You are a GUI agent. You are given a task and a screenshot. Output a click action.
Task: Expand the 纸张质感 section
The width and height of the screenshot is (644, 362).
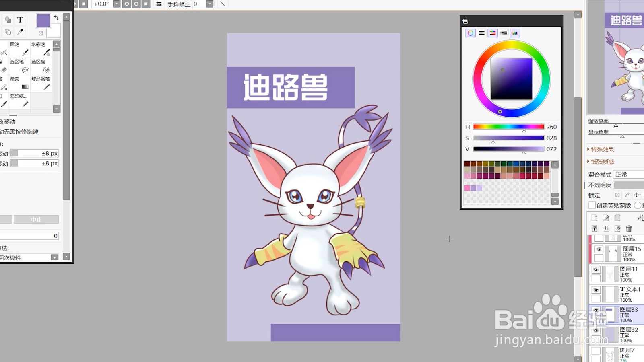tap(601, 161)
